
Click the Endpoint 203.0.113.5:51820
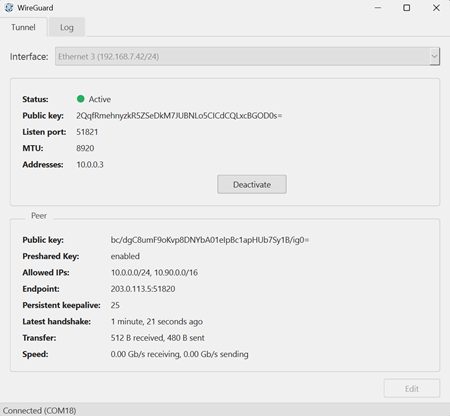[x=143, y=289]
